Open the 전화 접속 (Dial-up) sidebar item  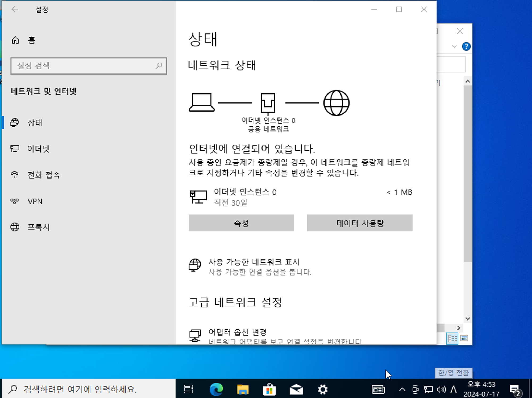(44, 175)
